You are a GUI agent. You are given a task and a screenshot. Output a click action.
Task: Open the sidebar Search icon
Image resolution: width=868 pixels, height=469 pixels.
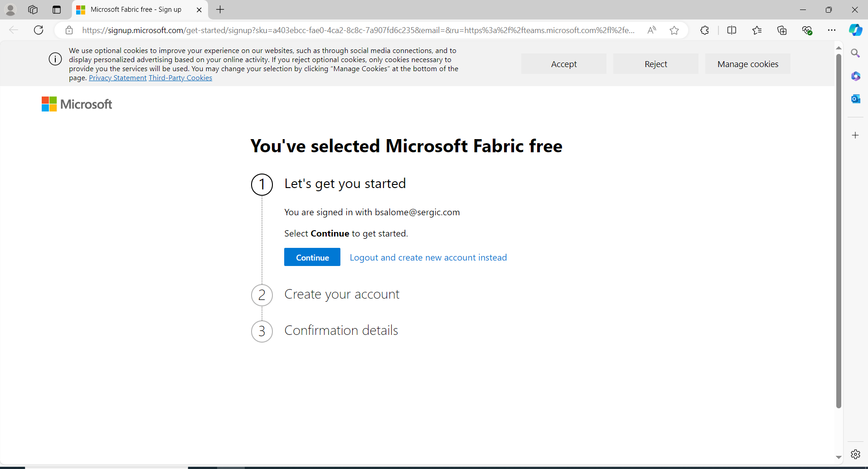[x=855, y=53]
